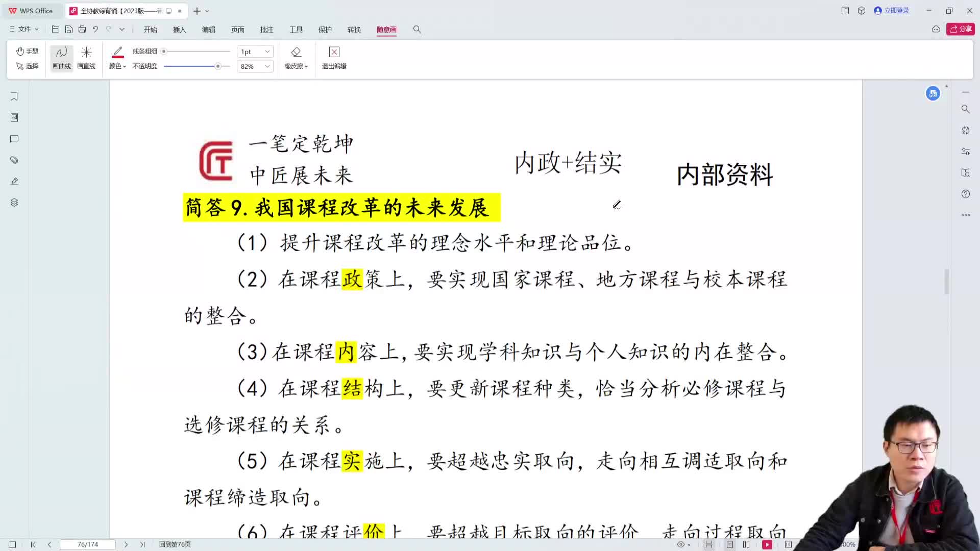The height and width of the screenshot is (551, 980).
Task: Toggle the 选择 selection tool
Action: pos(27,66)
